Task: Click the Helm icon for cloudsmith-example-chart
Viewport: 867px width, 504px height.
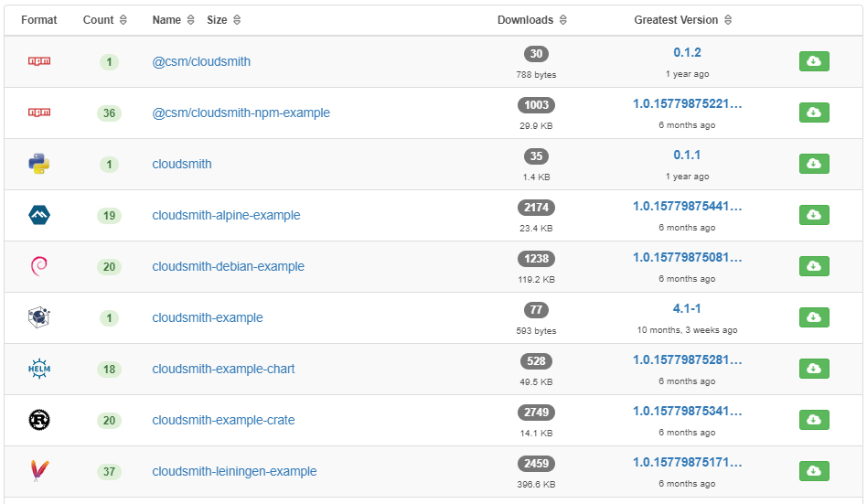Action: click(x=39, y=369)
